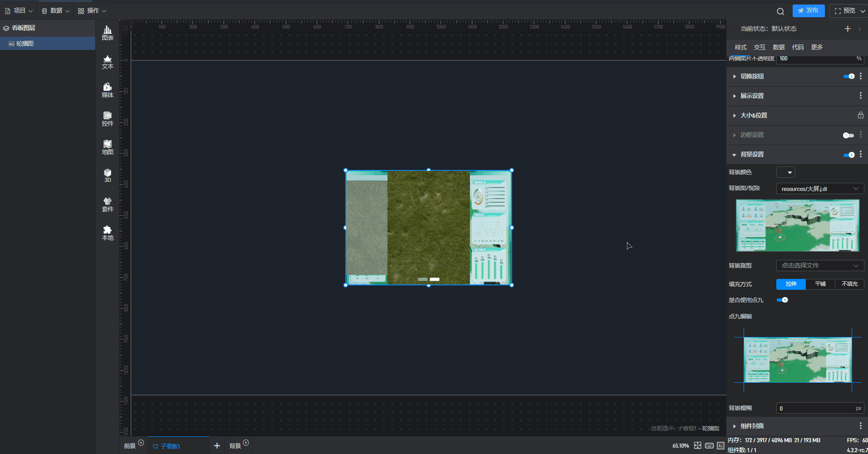Switch to the 交互 tab
Screen dimensions: 868x454
click(759, 47)
